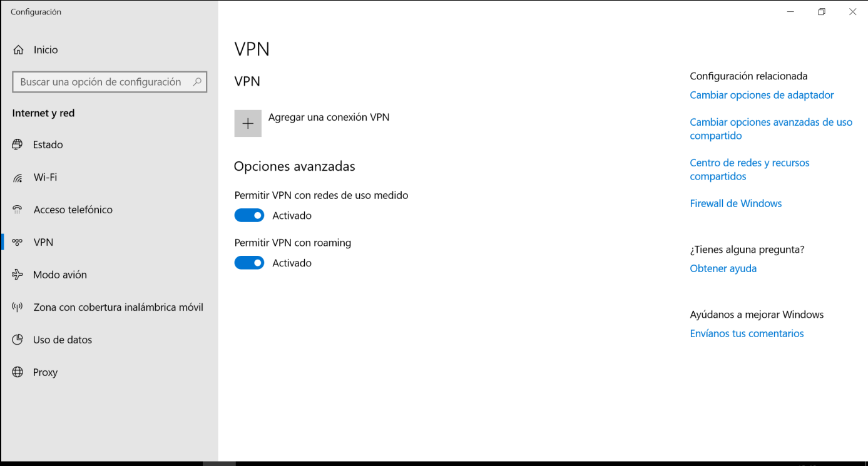Open the mobile hotspot zone icon

pyautogui.click(x=18, y=307)
